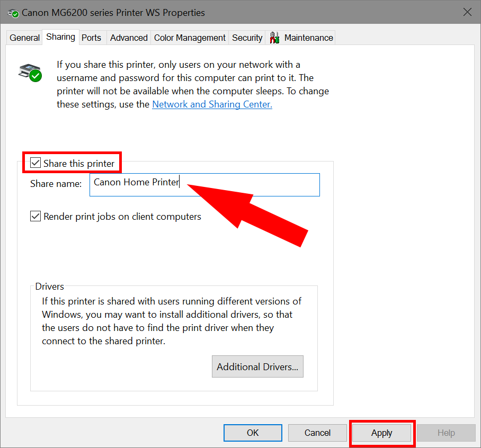
Task: Click the shared printer icon beside description
Action: (30, 73)
